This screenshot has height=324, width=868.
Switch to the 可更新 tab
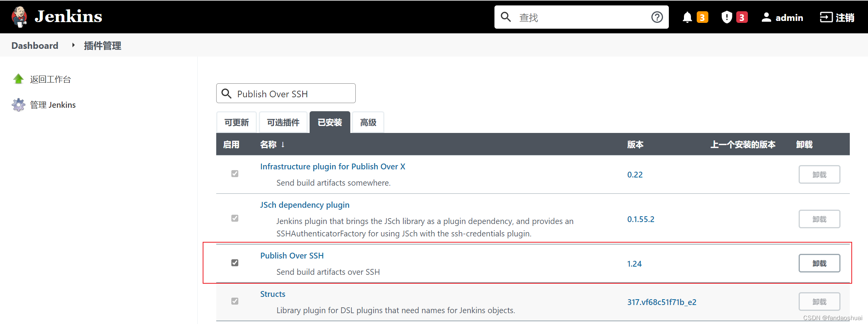(236, 122)
